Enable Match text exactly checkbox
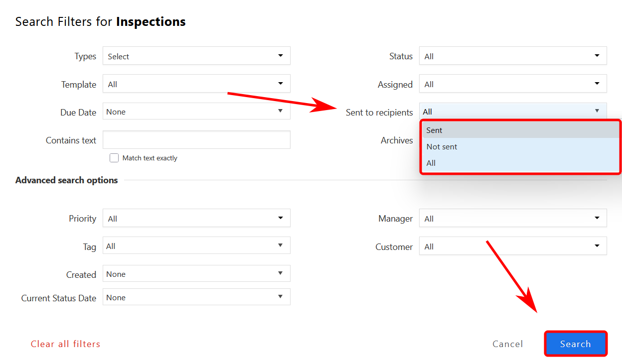The width and height of the screenshot is (622, 364). pos(114,158)
